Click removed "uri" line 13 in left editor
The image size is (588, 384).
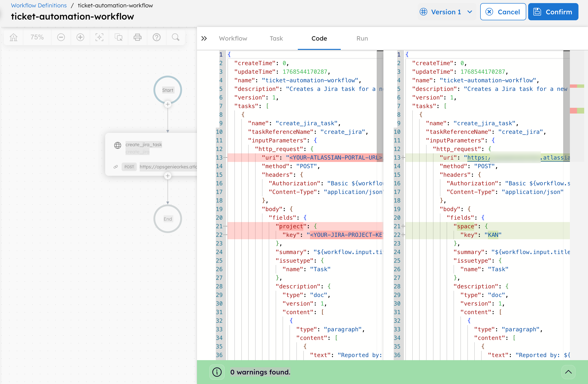[305, 158]
